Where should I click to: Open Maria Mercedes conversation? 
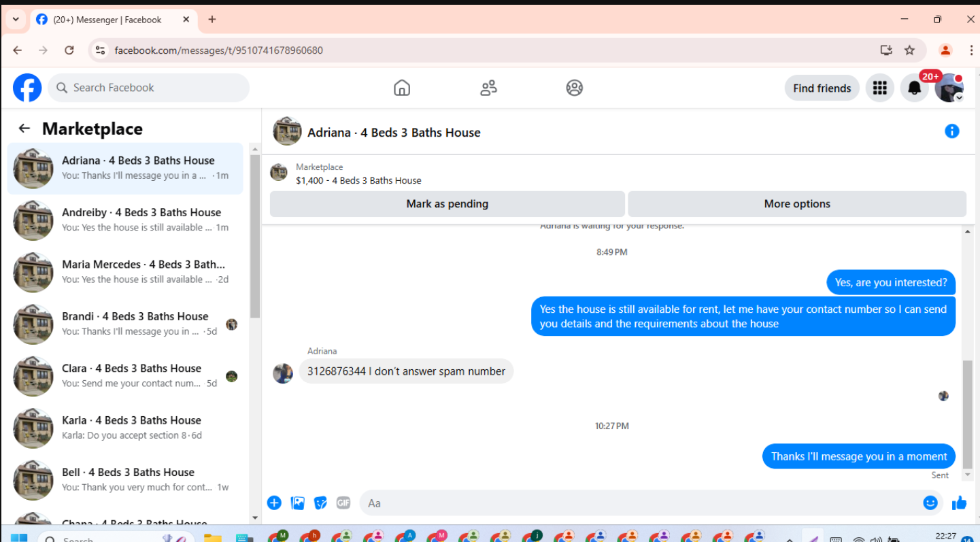click(125, 272)
